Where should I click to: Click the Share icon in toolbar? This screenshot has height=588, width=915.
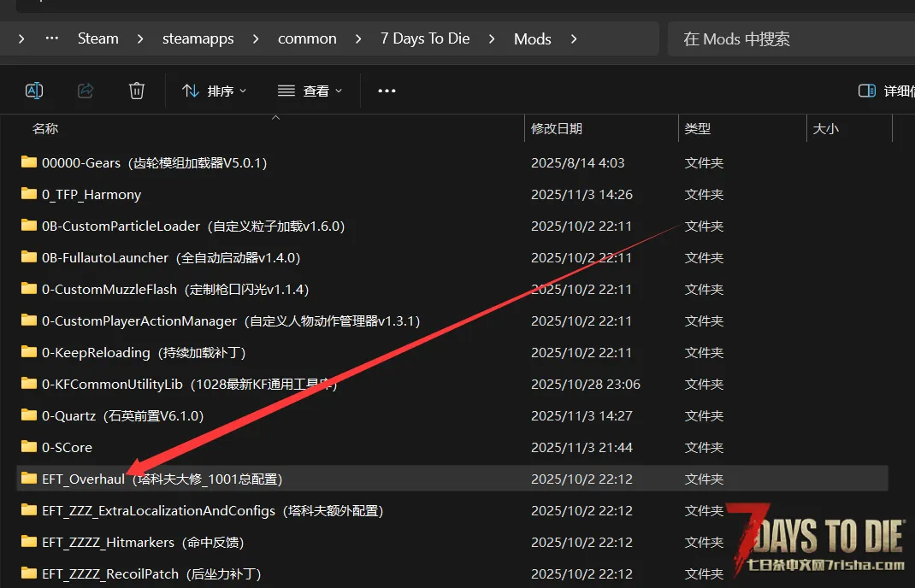point(86,91)
